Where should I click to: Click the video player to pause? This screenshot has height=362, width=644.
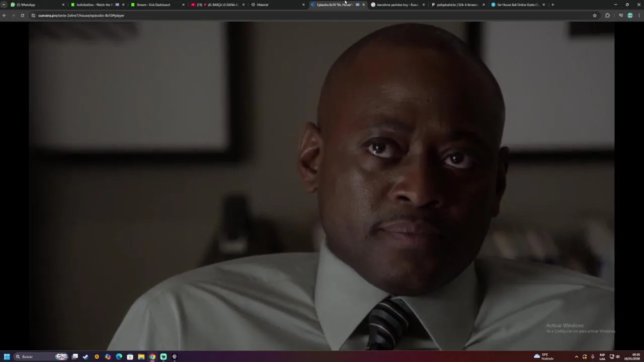click(x=321, y=186)
